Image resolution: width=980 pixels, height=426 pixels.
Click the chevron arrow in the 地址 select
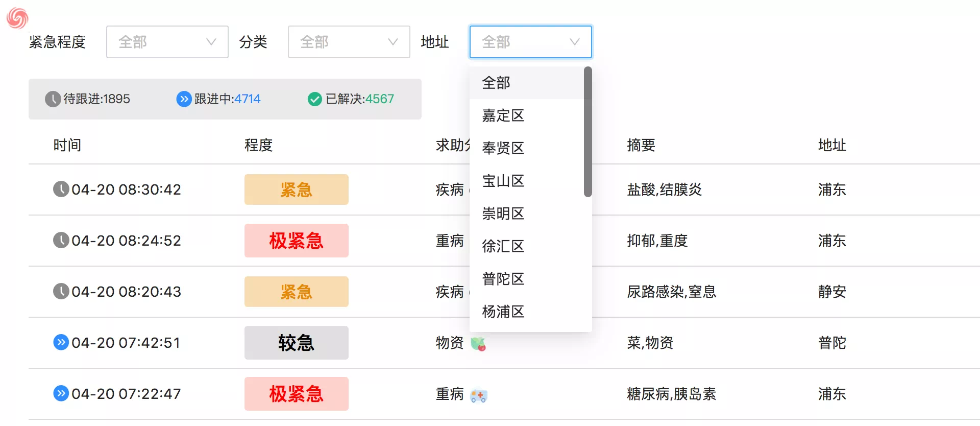[574, 42]
